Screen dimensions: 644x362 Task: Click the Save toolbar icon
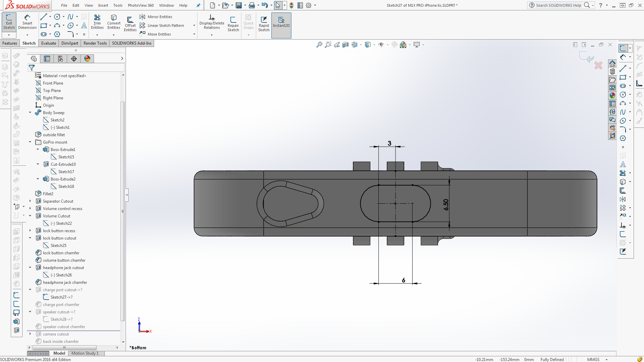coord(239,5)
